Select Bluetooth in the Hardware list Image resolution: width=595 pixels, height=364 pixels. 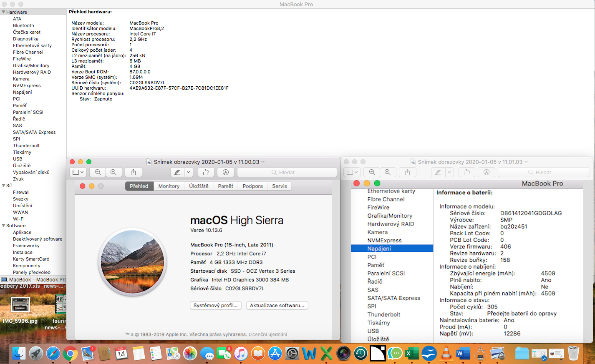(23, 25)
